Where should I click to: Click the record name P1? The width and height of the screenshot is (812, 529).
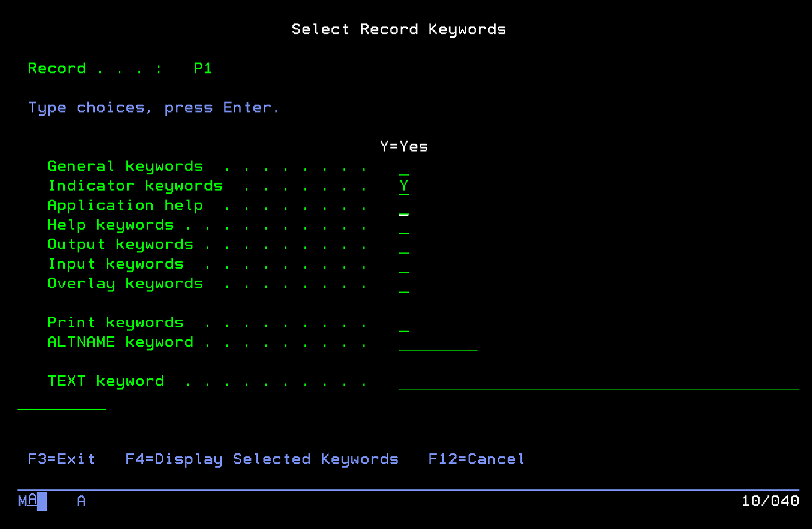coord(203,69)
